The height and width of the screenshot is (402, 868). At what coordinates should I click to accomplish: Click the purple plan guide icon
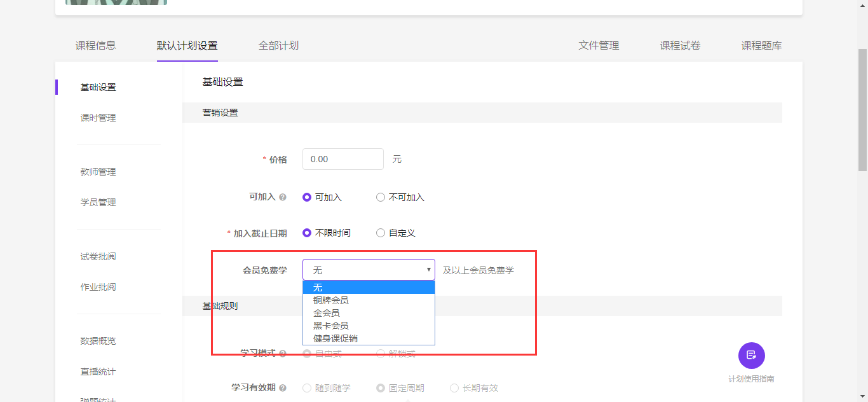[751, 355]
